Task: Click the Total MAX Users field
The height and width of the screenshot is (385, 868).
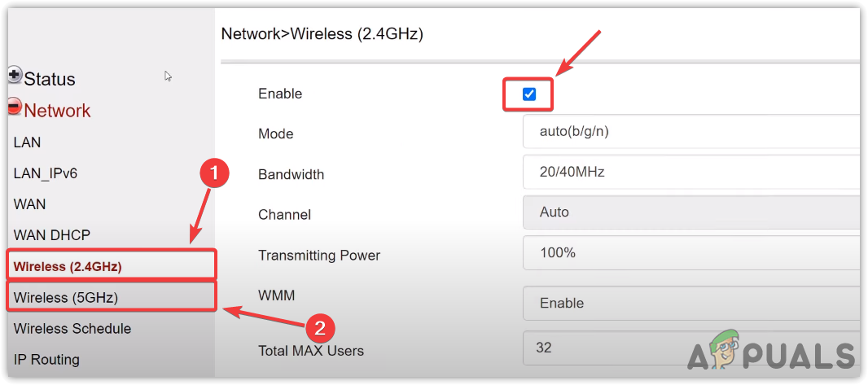Action: [x=692, y=348]
